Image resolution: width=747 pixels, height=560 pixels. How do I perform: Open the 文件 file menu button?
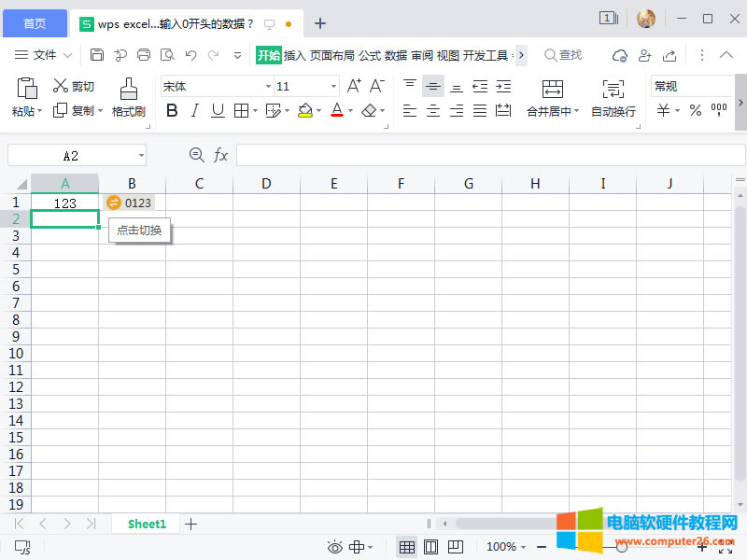point(44,55)
